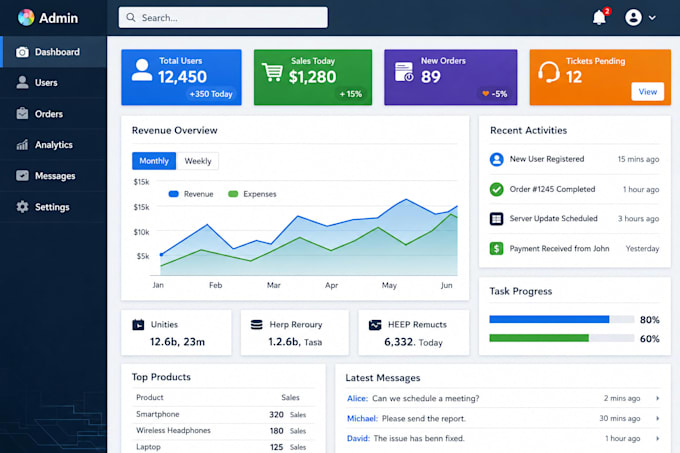Screen dimensions: 680x453
Task: Click the Server Update Scheduled calendar icon
Action: click(497, 218)
